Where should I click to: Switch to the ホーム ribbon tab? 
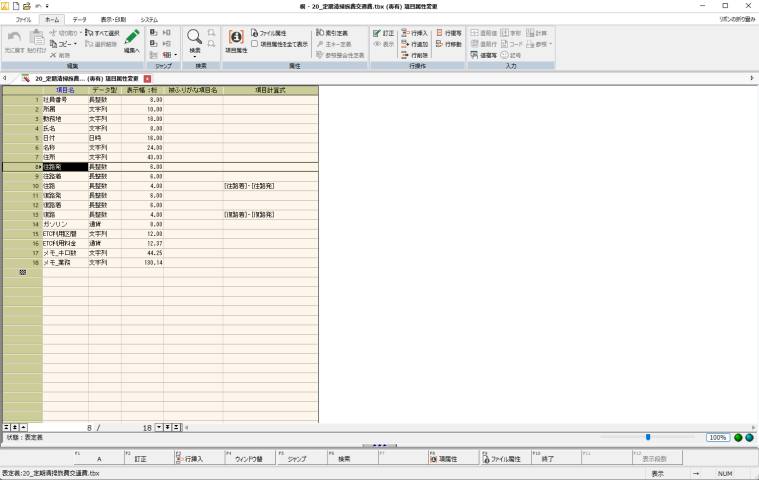tap(52, 20)
